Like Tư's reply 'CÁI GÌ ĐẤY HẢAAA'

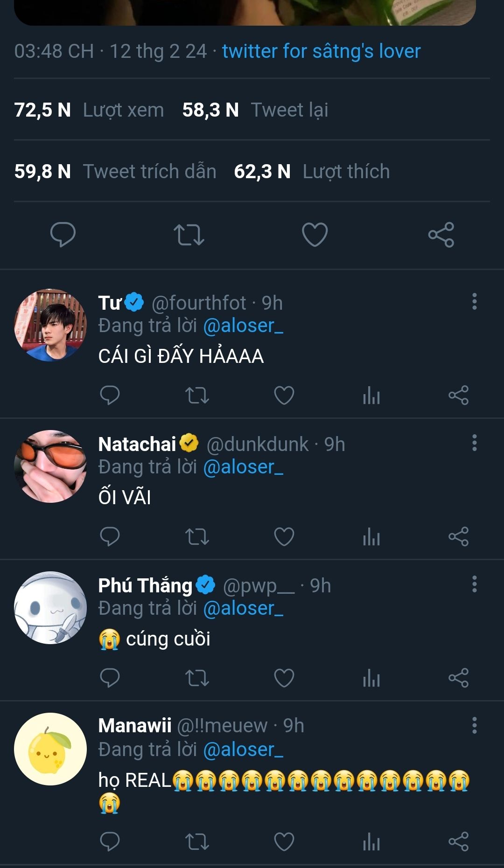[x=284, y=396]
